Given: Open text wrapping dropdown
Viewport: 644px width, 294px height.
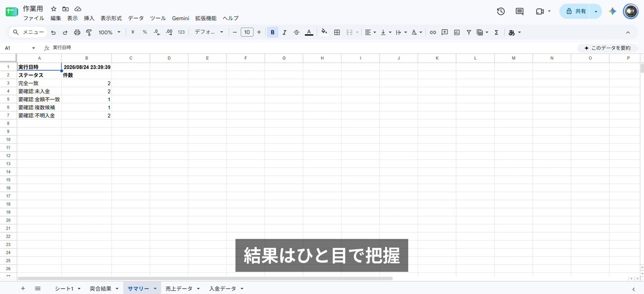Looking at the screenshot, I should (401, 32).
